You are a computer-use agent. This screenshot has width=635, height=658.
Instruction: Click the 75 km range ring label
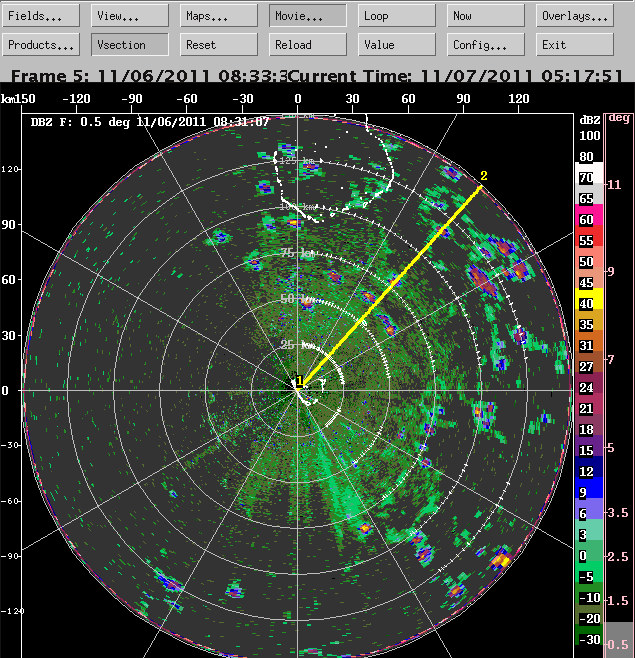[x=298, y=253]
